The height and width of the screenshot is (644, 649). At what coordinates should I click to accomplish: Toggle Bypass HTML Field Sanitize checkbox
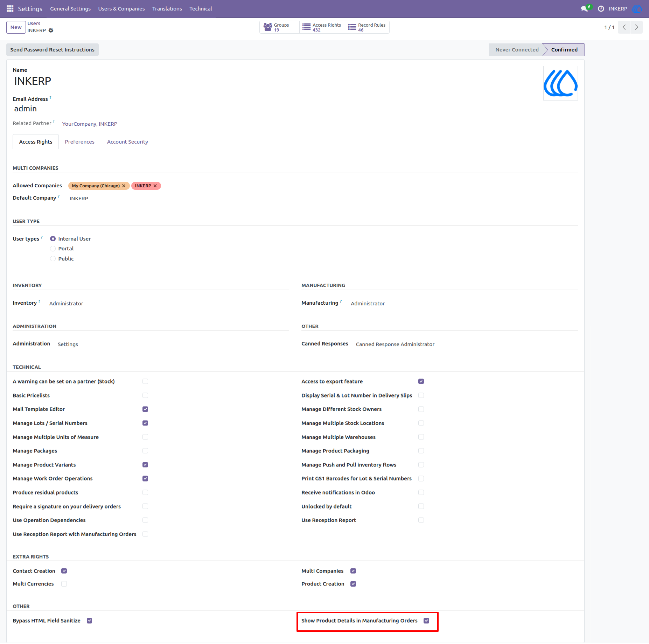[90, 621]
